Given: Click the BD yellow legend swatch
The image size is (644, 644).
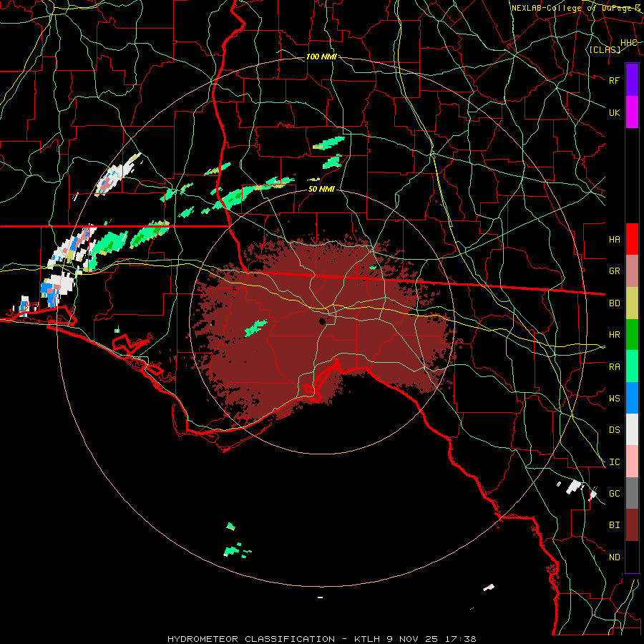Looking at the screenshot, I should click(x=632, y=303).
